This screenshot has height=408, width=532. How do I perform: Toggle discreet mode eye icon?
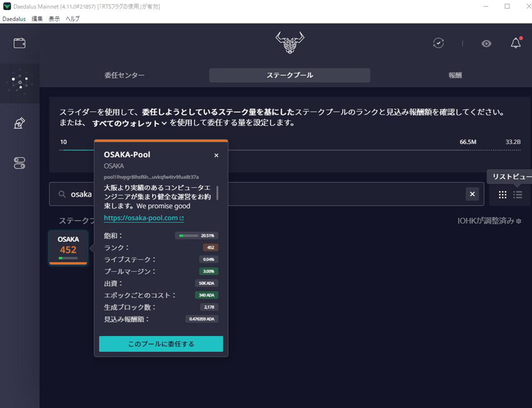coord(486,44)
